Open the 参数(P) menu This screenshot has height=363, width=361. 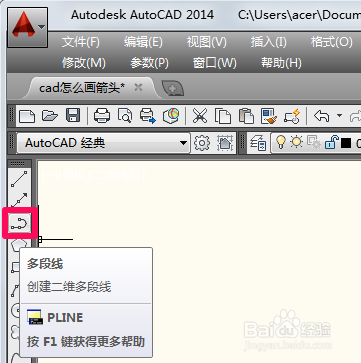(x=149, y=63)
